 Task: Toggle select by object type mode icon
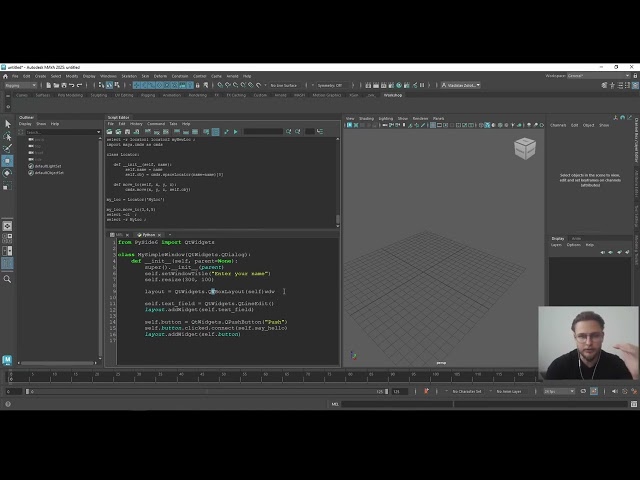coord(109,85)
